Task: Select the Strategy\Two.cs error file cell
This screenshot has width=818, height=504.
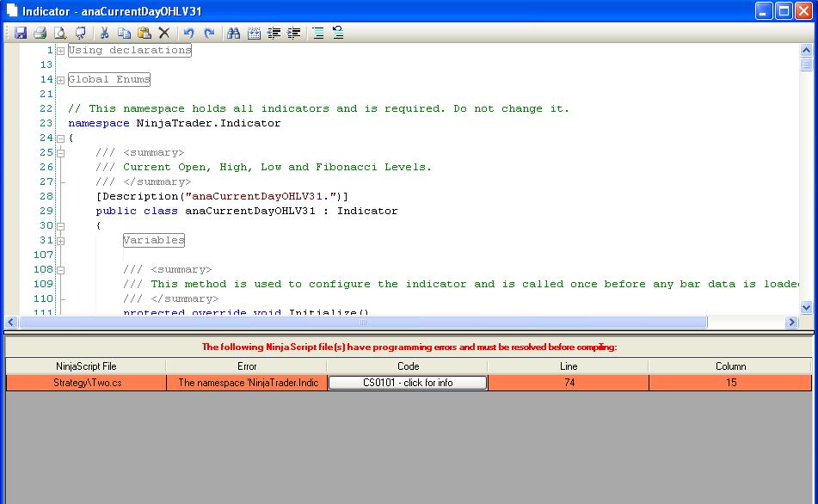Action: [x=87, y=383]
